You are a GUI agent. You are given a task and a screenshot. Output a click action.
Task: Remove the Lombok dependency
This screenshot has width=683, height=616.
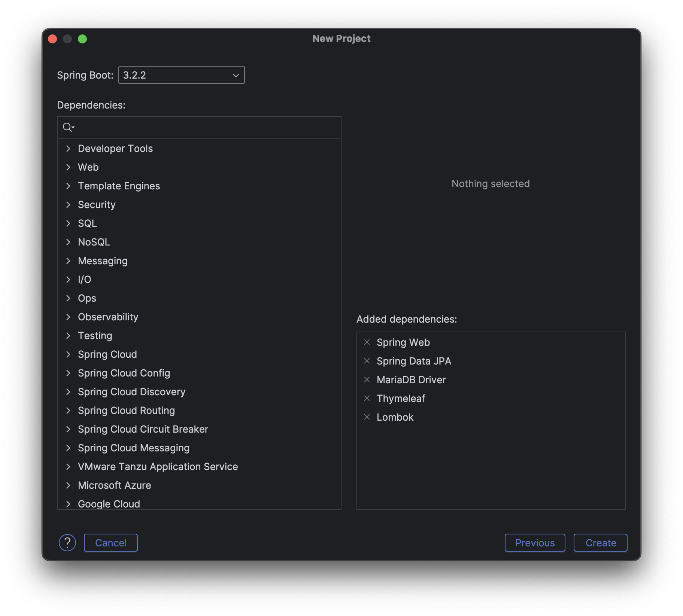click(367, 417)
